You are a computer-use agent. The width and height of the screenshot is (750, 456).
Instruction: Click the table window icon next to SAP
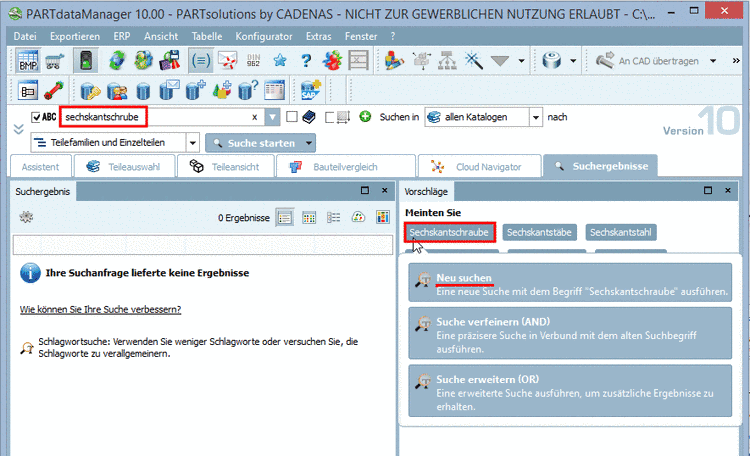[275, 90]
